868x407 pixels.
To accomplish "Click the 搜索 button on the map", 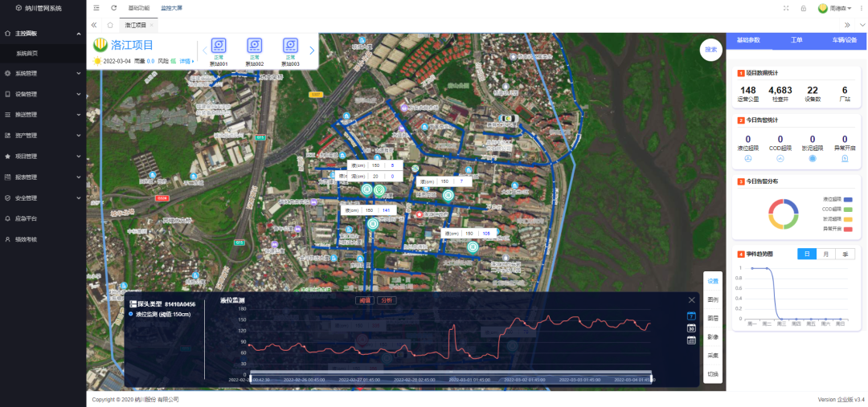I will (x=710, y=49).
